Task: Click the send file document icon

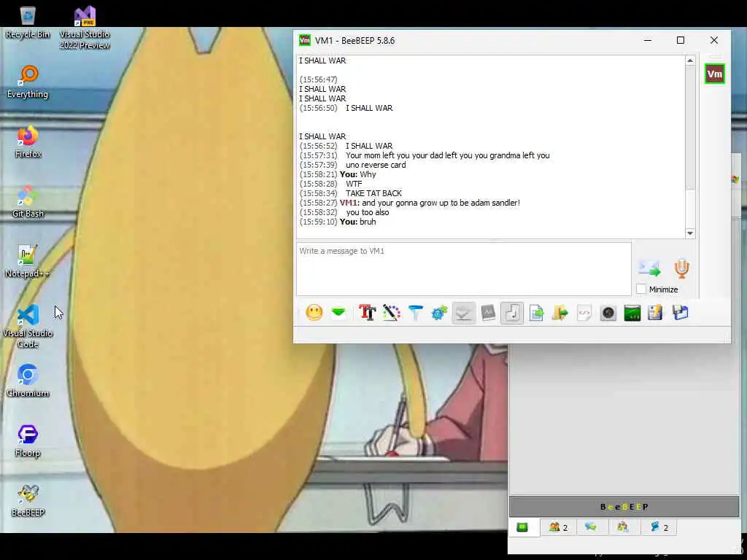Action: click(536, 313)
